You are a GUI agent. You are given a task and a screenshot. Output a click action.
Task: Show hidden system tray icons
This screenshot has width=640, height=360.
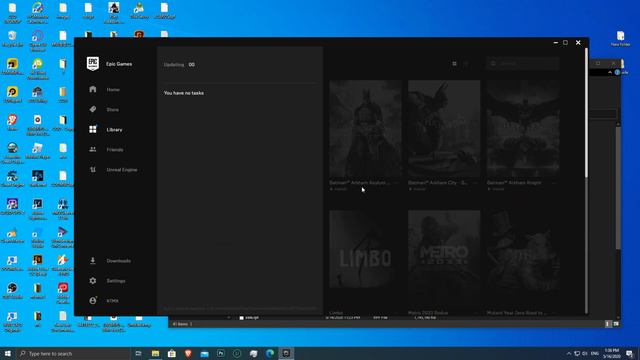[x=569, y=353]
